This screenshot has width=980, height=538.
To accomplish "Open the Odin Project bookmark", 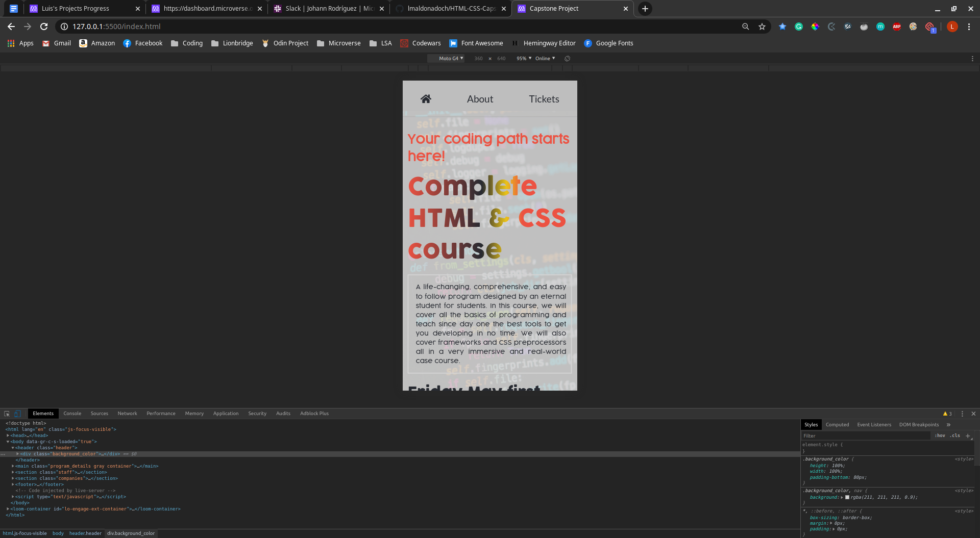I will tap(285, 43).
